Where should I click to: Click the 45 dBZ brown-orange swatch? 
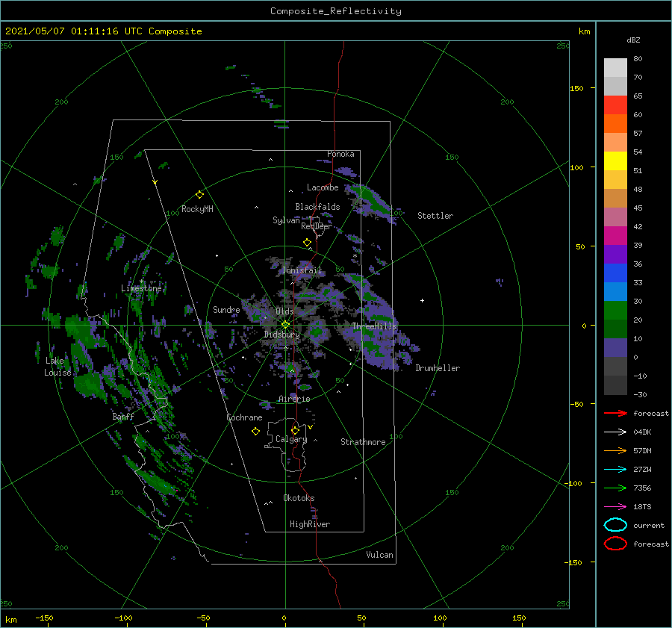[x=615, y=198]
